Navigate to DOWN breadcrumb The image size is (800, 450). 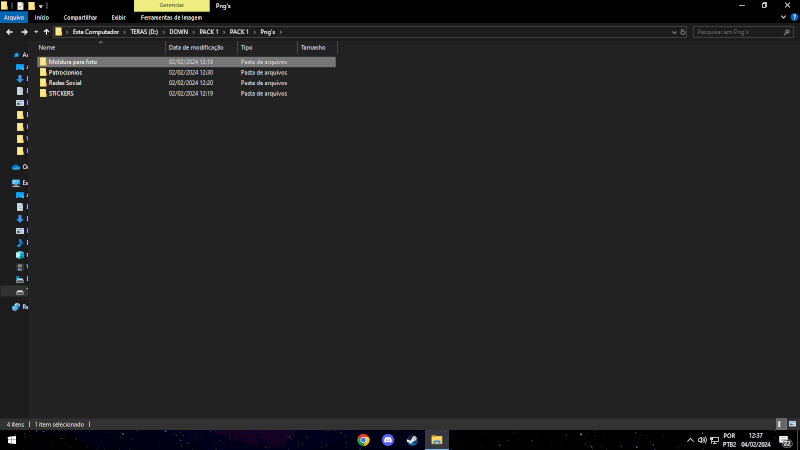click(x=179, y=32)
